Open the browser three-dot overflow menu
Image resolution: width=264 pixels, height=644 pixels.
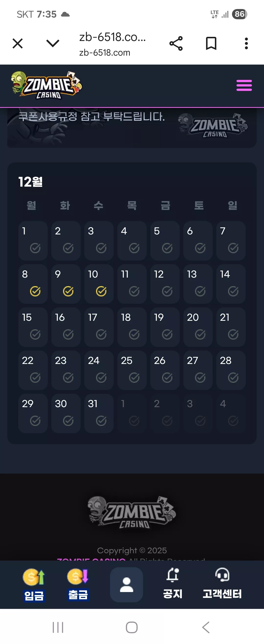tap(246, 43)
